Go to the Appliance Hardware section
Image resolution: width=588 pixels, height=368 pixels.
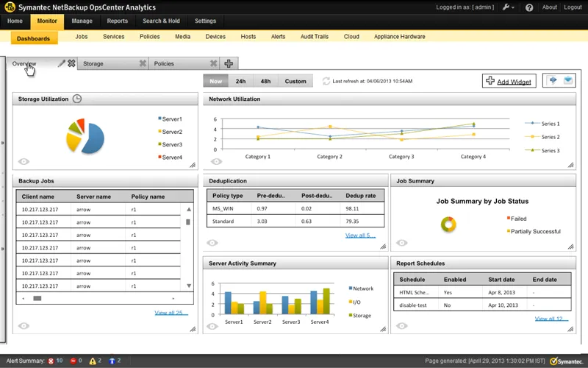(x=399, y=36)
